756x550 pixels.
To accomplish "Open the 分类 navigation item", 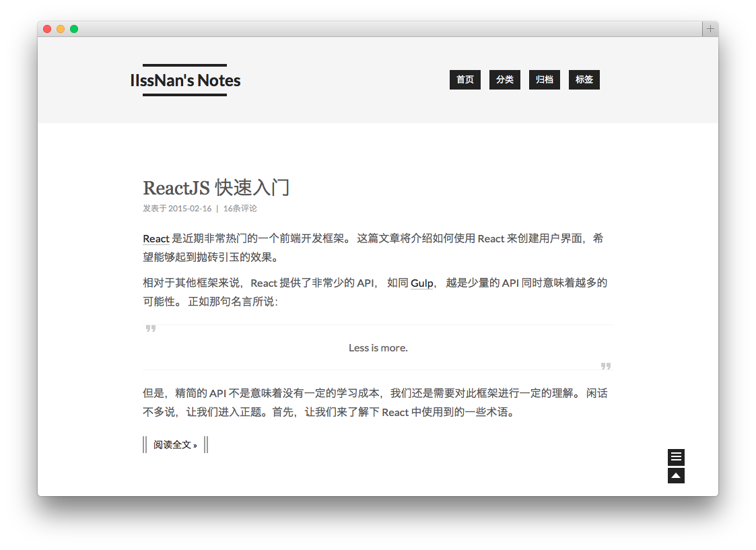I will [504, 79].
